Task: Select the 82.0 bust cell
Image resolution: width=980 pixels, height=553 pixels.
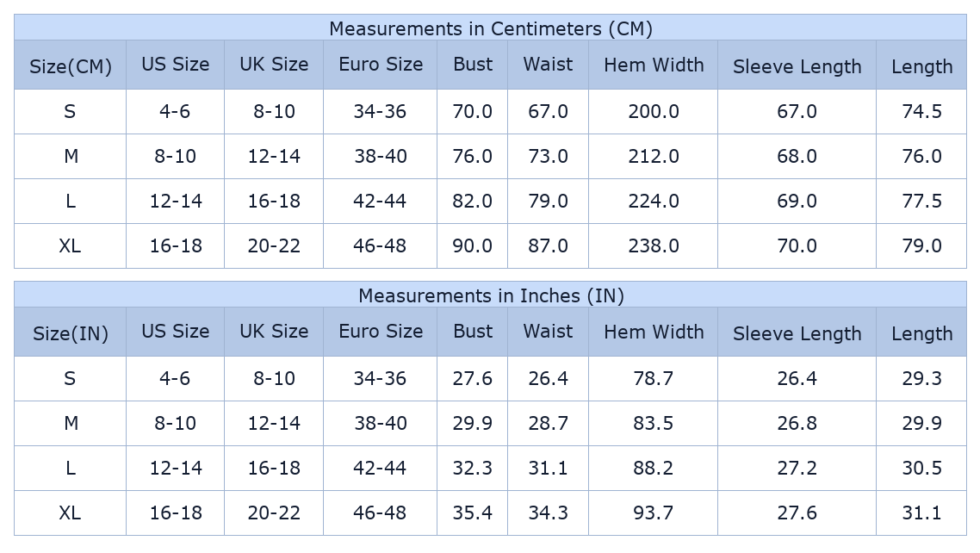Action: click(x=473, y=202)
